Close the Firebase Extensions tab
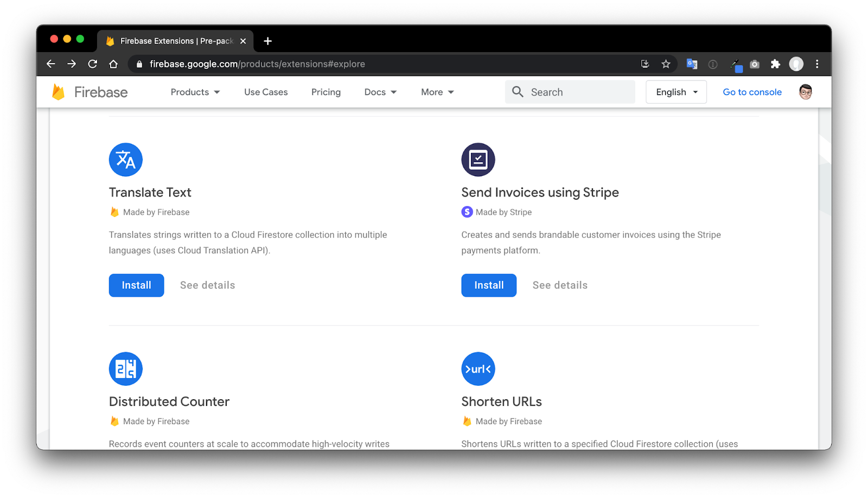This screenshot has height=498, width=868. [243, 41]
